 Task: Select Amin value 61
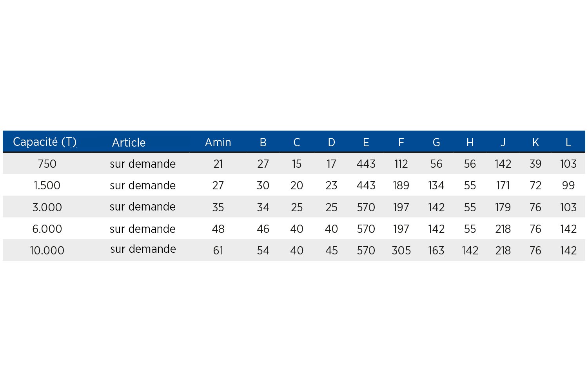[x=218, y=250]
